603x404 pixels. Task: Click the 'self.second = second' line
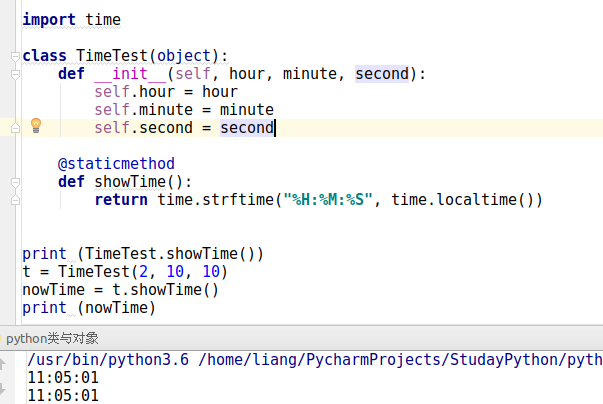[x=184, y=128]
